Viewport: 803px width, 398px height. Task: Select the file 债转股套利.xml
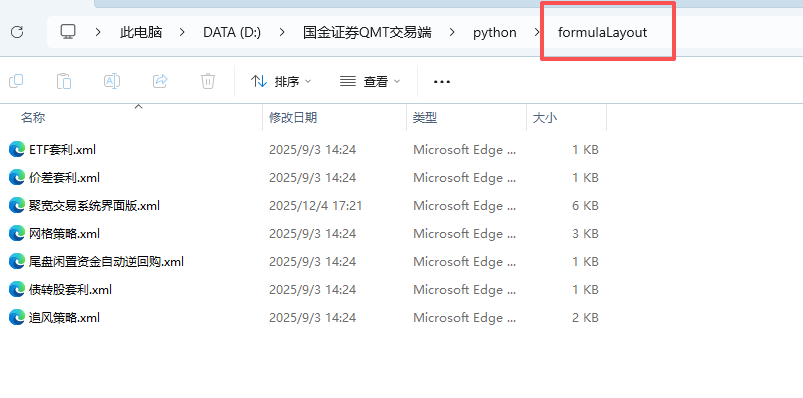[71, 289]
